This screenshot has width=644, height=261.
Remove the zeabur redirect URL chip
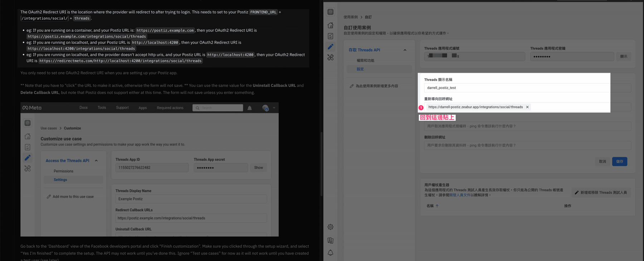point(527,107)
